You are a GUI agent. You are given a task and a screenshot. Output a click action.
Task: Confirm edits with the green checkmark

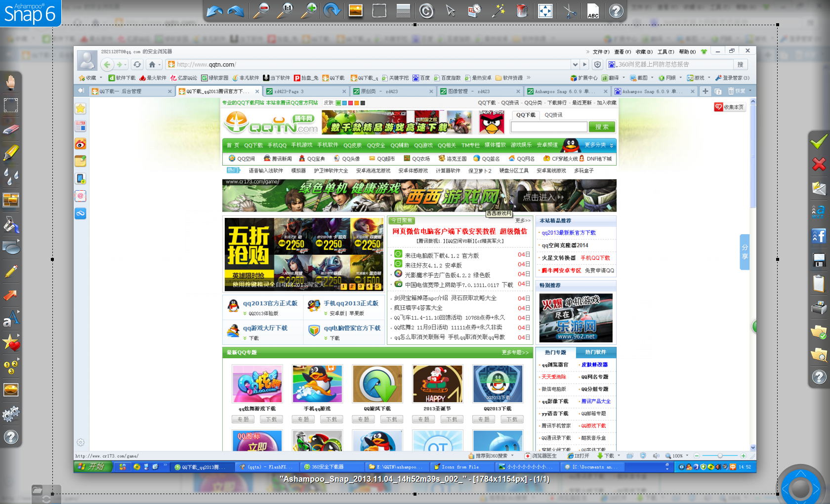[819, 142]
